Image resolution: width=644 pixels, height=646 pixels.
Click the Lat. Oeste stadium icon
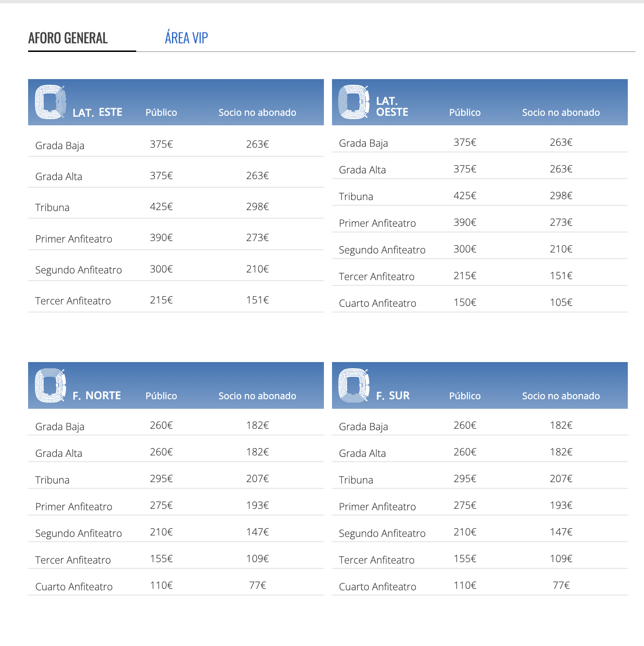click(x=353, y=102)
